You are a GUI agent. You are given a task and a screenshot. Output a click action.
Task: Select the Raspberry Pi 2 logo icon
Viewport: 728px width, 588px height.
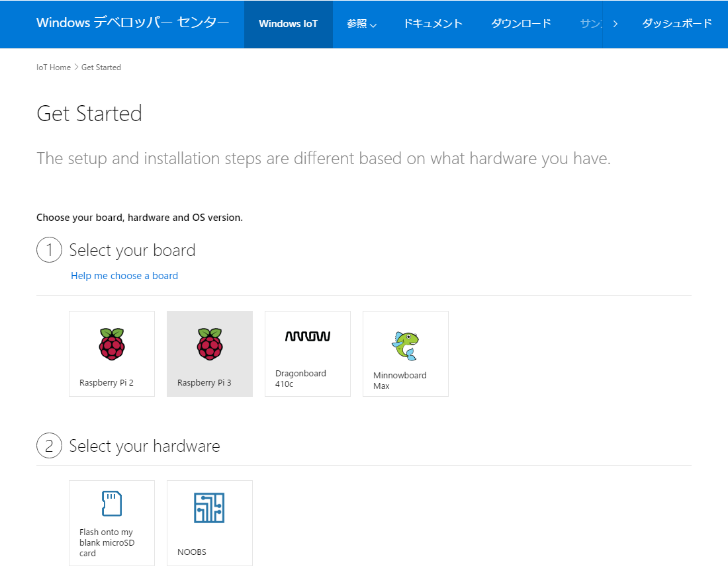(x=112, y=344)
